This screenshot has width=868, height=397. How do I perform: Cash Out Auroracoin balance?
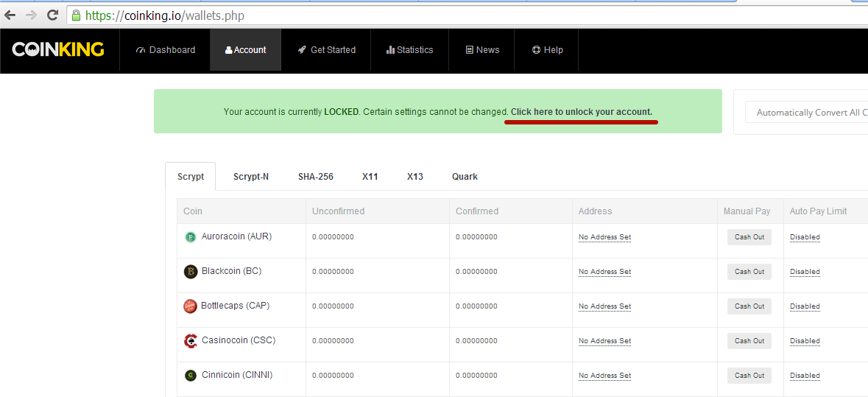pos(749,237)
